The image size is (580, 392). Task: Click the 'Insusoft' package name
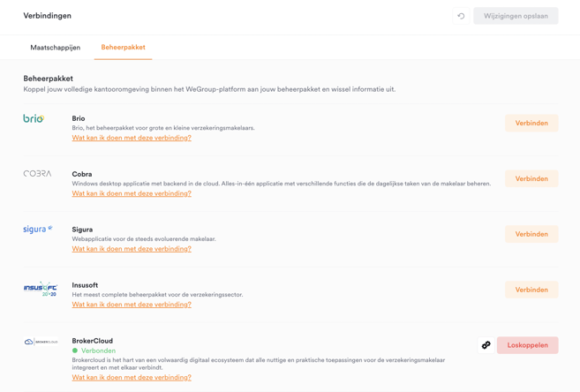[x=85, y=285]
